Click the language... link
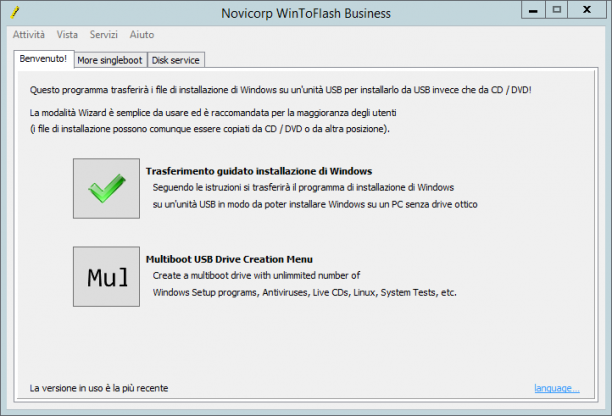 click(x=557, y=388)
